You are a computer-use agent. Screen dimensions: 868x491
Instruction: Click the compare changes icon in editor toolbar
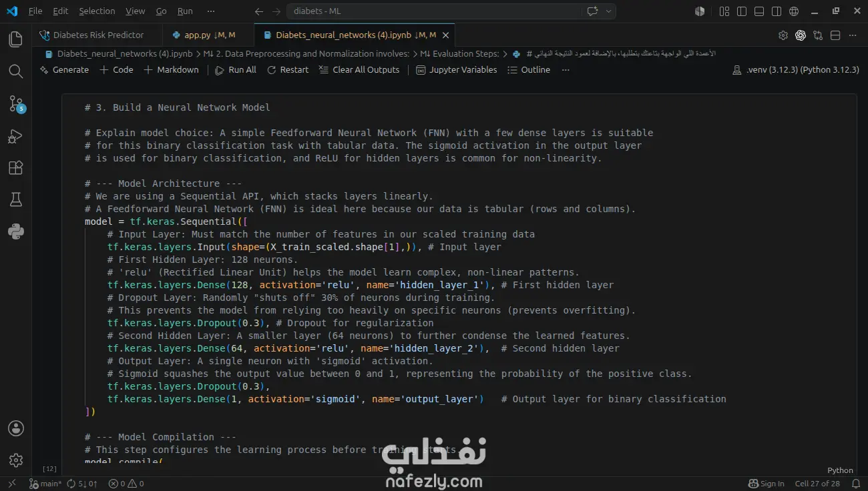coord(818,35)
